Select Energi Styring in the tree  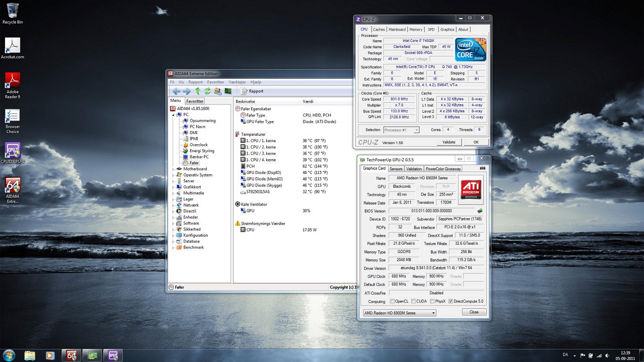pos(202,151)
